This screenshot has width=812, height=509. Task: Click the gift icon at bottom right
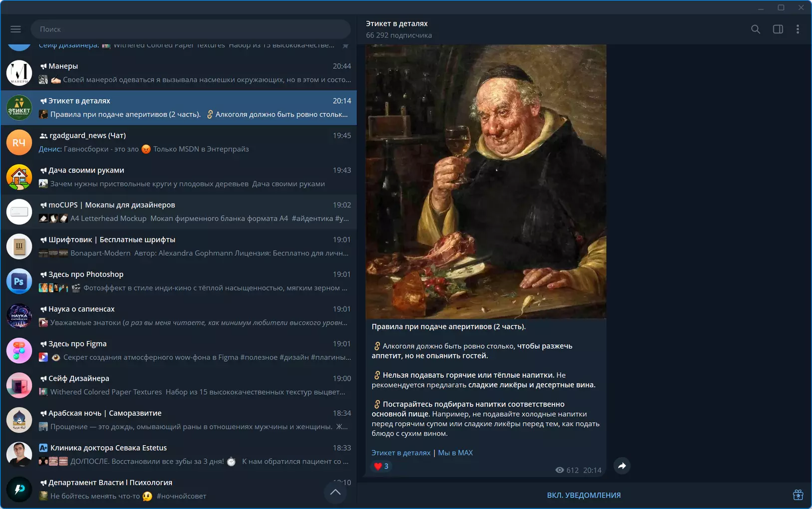[x=798, y=495]
